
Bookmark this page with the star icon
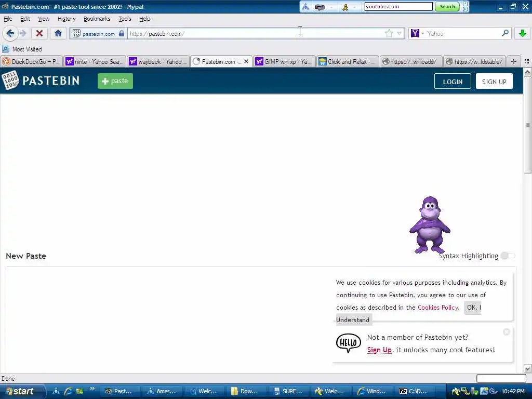point(389,33)
